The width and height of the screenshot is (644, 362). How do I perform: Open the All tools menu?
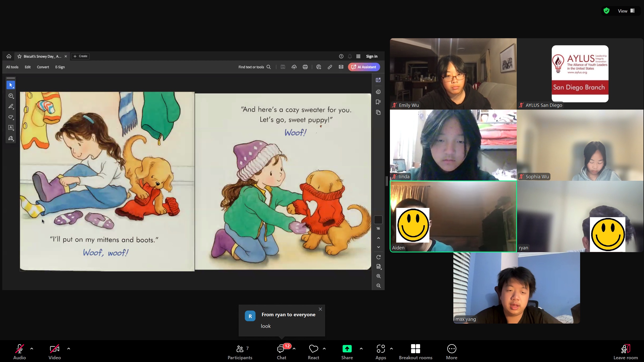[12, 67]
